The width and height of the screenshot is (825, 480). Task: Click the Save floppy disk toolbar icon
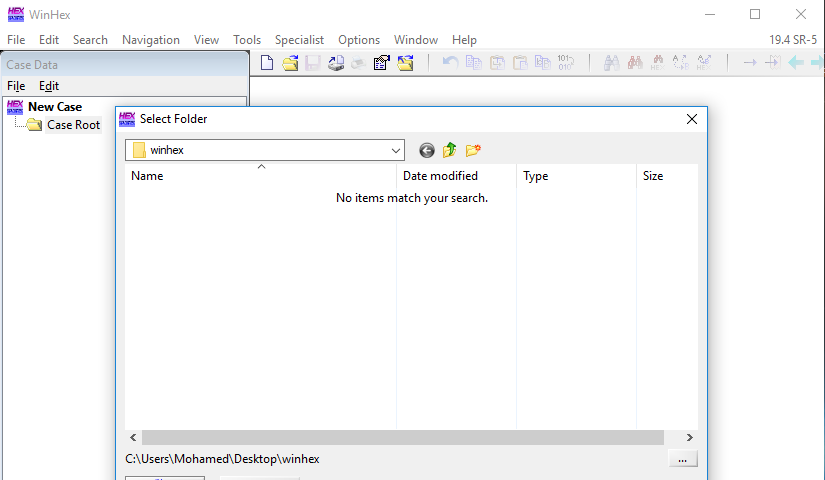[x=313, y=63]
